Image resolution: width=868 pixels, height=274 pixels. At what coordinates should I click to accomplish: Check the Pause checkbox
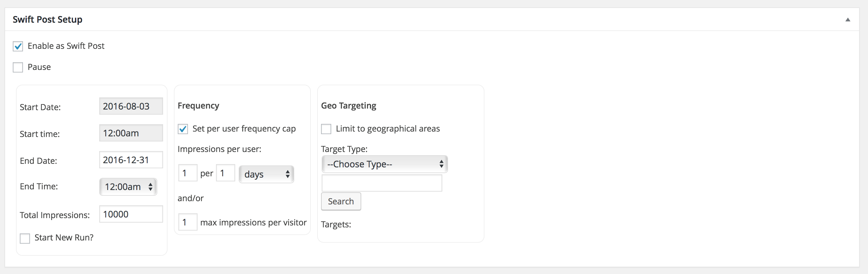18,67
